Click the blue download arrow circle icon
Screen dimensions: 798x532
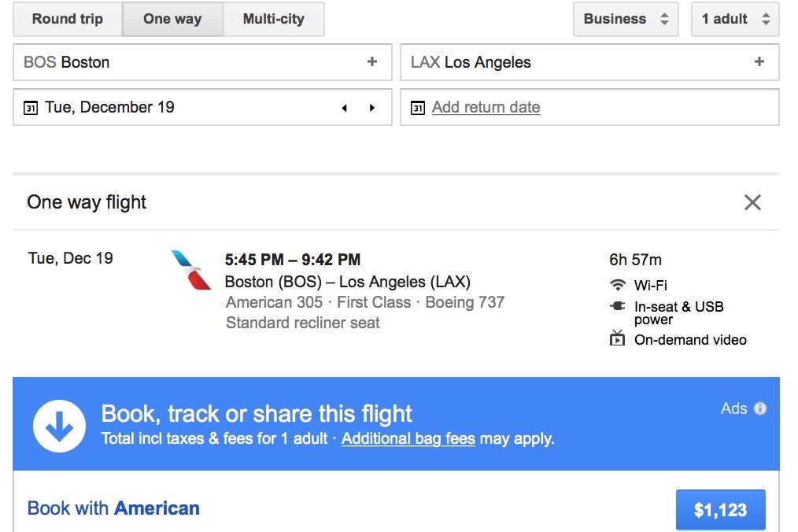click(59, 426)
